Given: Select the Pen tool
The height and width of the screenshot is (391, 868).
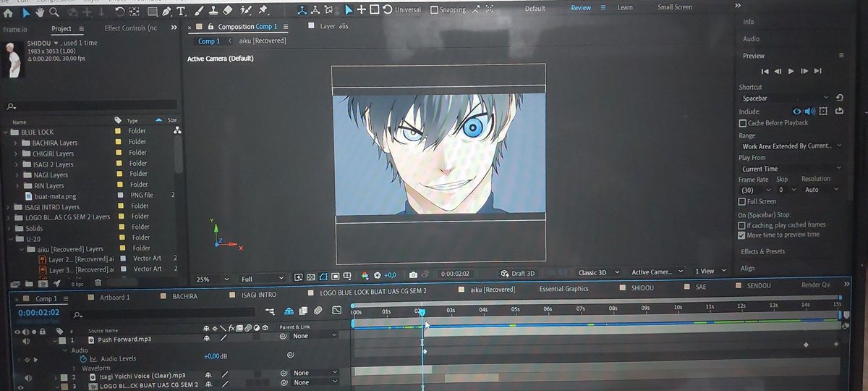Looking at the screenshot, I should (166, 12).
